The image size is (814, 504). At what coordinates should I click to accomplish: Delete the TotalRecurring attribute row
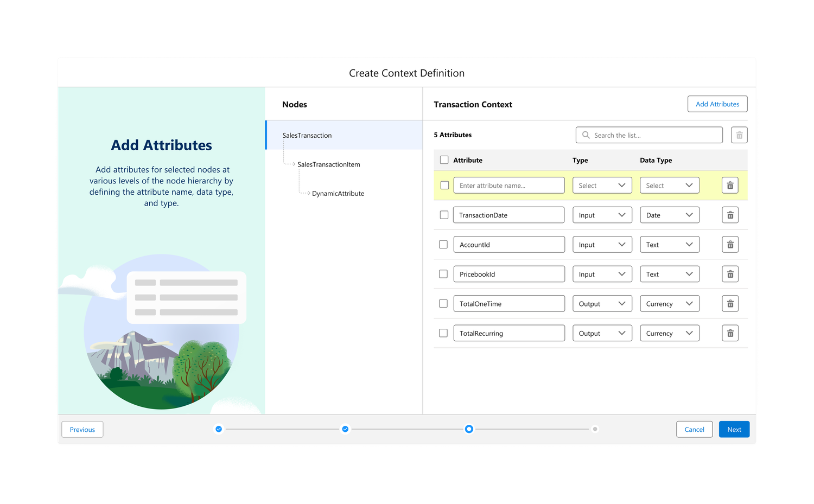point(730,334)
